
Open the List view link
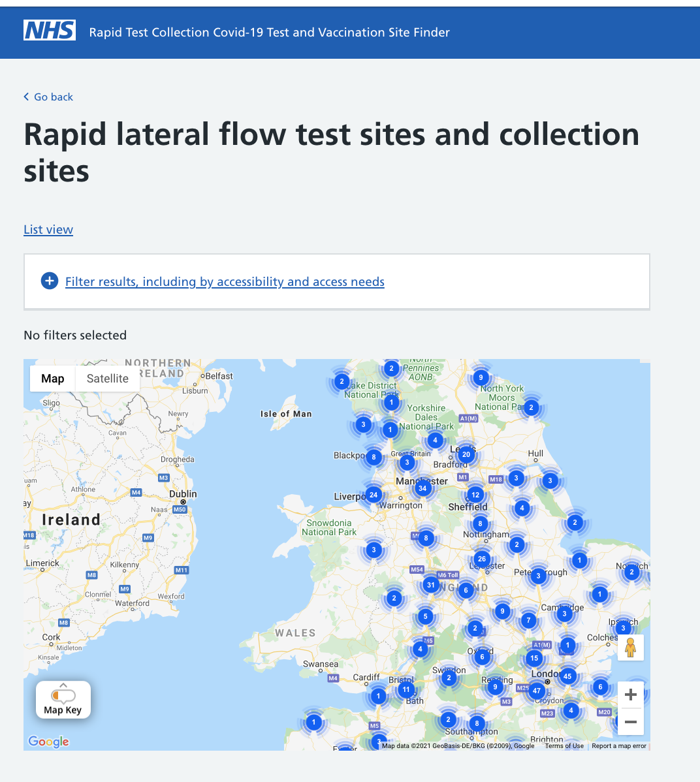click(x=48, y=229)
